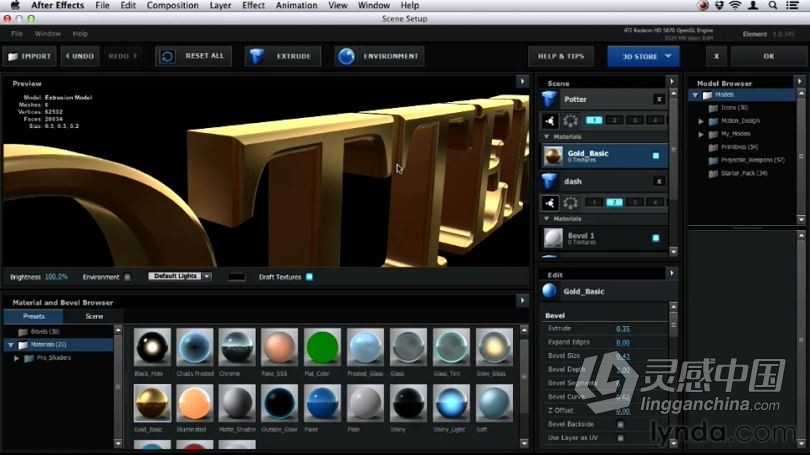Switch to the Scene tab in material browser
This screenshot has width=810, height=455.
[94, 316]
